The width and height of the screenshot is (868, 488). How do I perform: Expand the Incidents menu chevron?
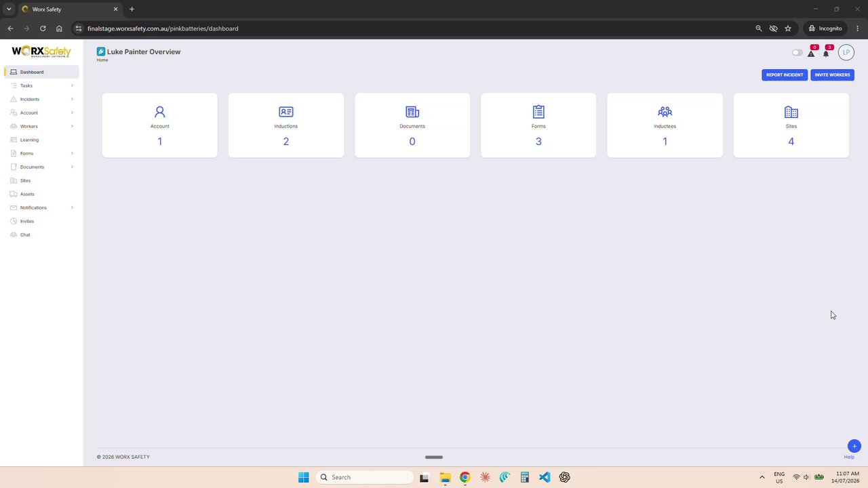pos(72,99)
